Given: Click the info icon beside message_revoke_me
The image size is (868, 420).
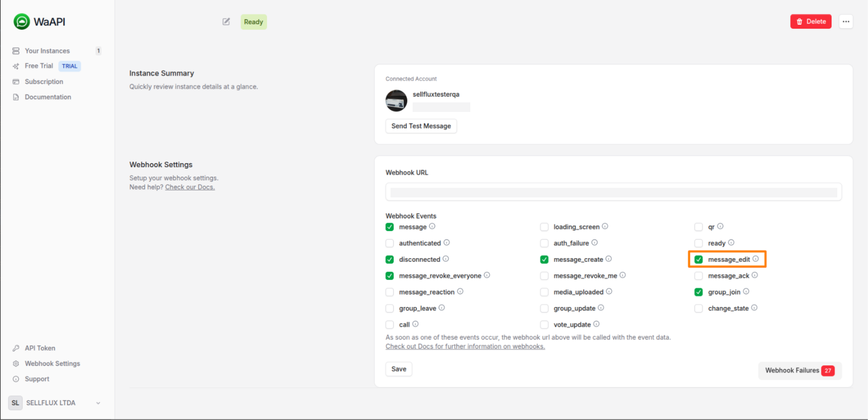Looking at the screenshot, I should (x=623, y=275).
